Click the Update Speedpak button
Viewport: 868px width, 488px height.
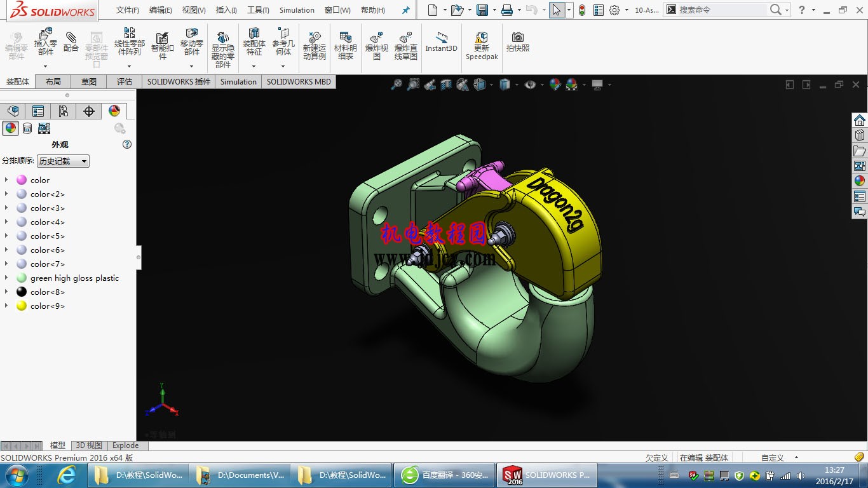coord(482,46)
